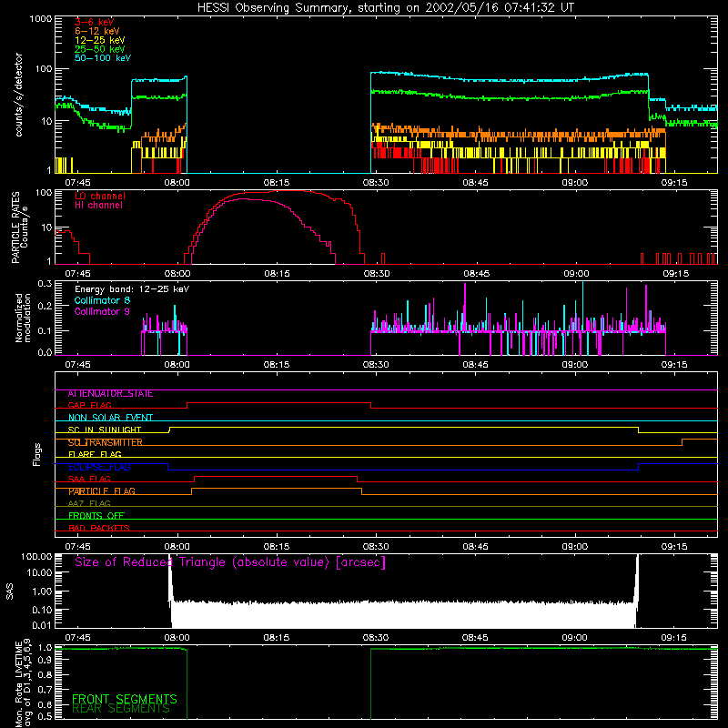Click the 'SC_IN_SUNLIGHT' flag label
Screen dimensions: 728x728
tap(105, 430)
